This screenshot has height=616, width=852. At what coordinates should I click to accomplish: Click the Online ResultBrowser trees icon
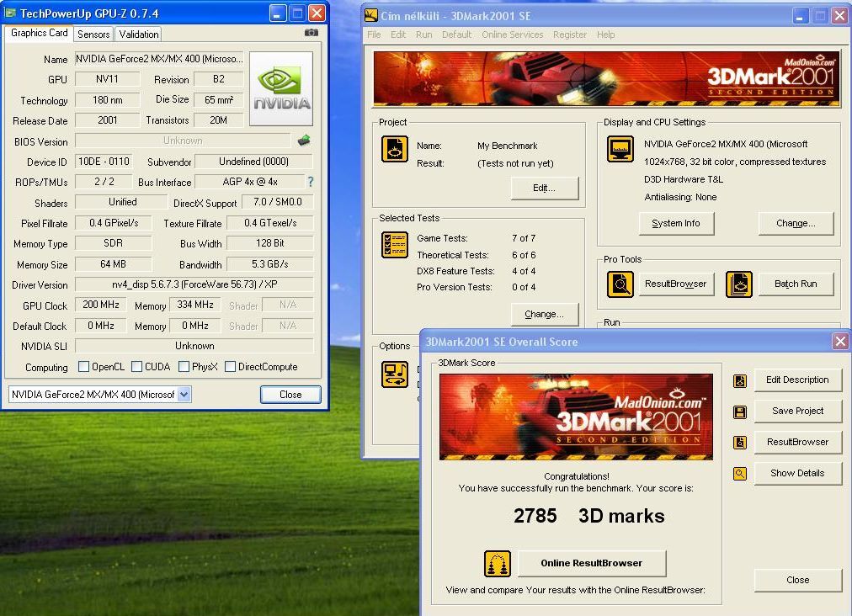[498, 564]
